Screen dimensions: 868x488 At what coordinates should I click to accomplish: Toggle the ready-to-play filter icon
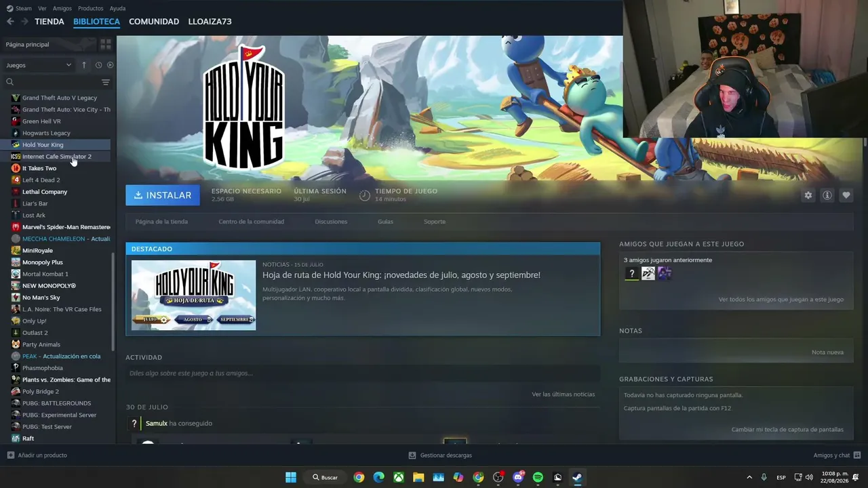(x=110, y=65)
